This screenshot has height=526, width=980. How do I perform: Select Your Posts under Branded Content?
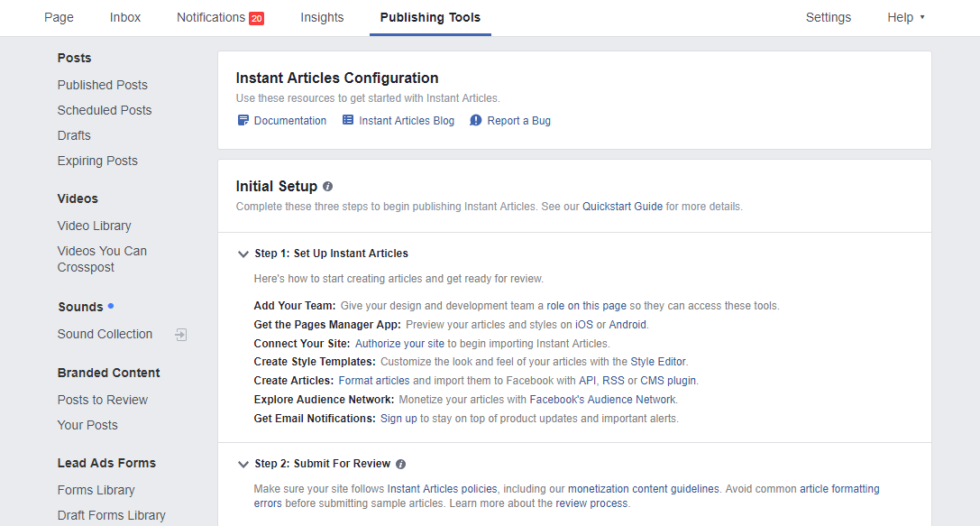tap(87, 425)
